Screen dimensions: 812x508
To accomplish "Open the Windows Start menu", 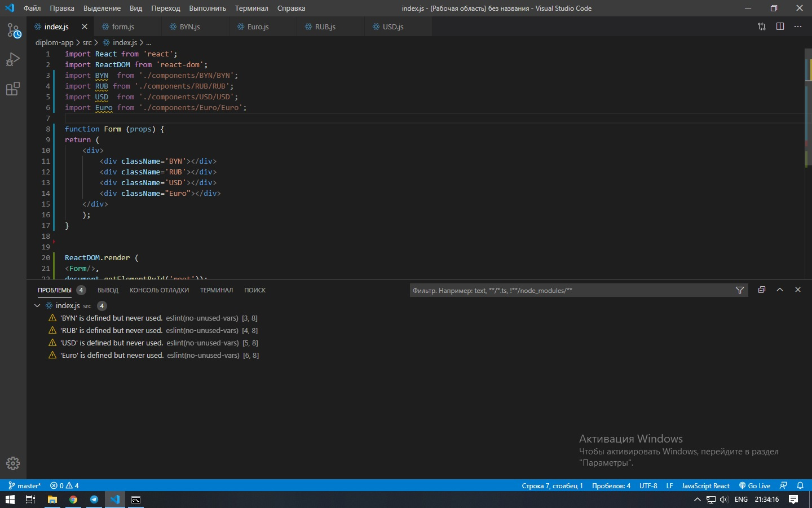I will 10,500.
